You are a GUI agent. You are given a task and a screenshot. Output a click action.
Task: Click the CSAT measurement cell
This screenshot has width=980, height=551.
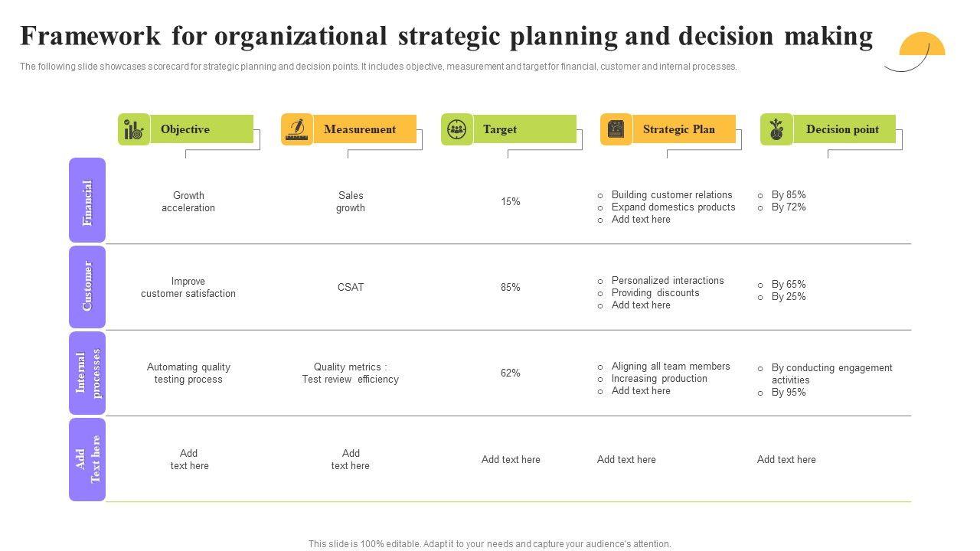point(351,288)
